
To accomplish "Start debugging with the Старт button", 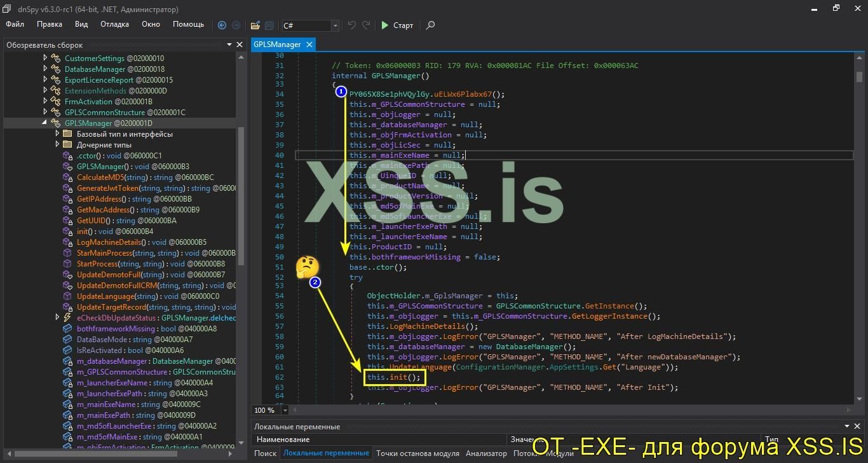I will (397, 25).
